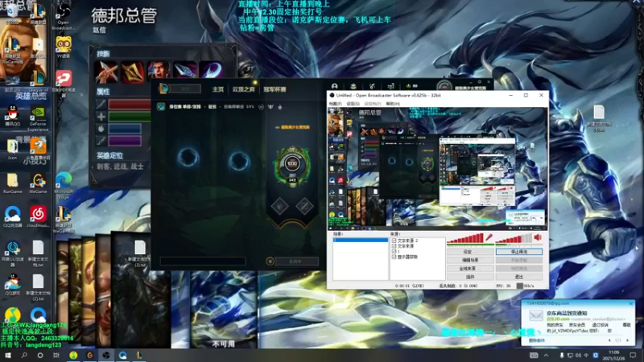Image resolution: width=644 pixels, height=362 pixels.
Task: Open the QQ浏览器 desktop shortcut
Action: coord(12,216)
